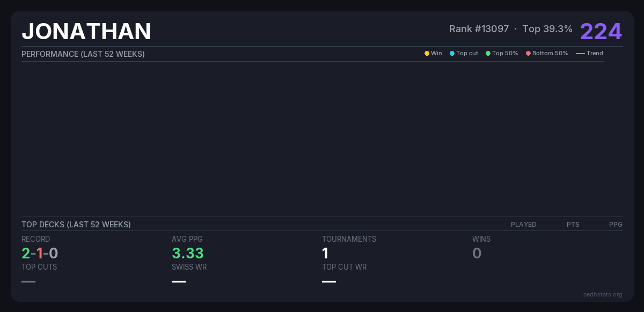Click the cyan Top cut legend dot
This screenshot has width=644, height=312.
tap(452, 54)
